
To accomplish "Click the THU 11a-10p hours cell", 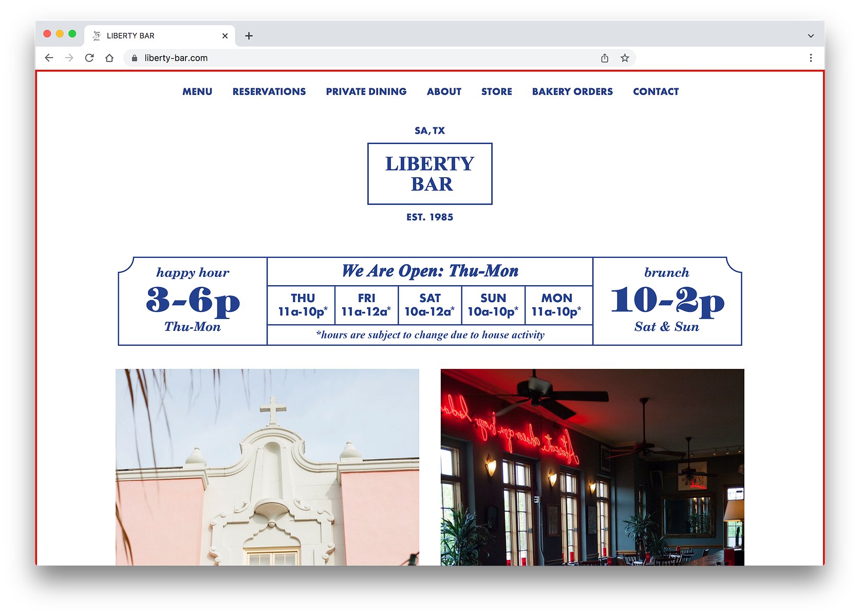I will coord(303,305).
